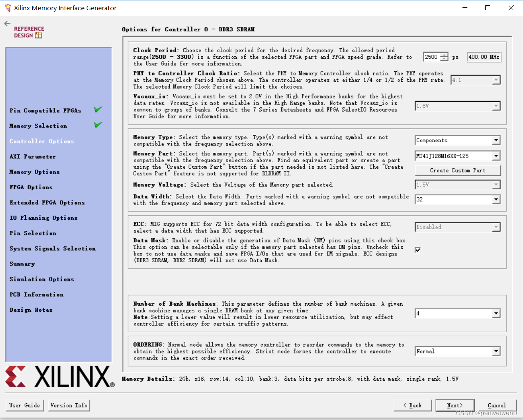Select AXI Parameter step

(x=33, y=156)
